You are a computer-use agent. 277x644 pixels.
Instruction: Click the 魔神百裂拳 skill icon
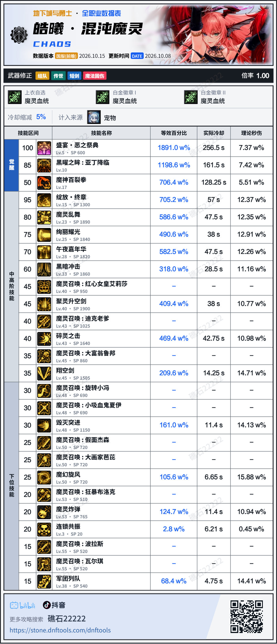[x=44, y=183]
